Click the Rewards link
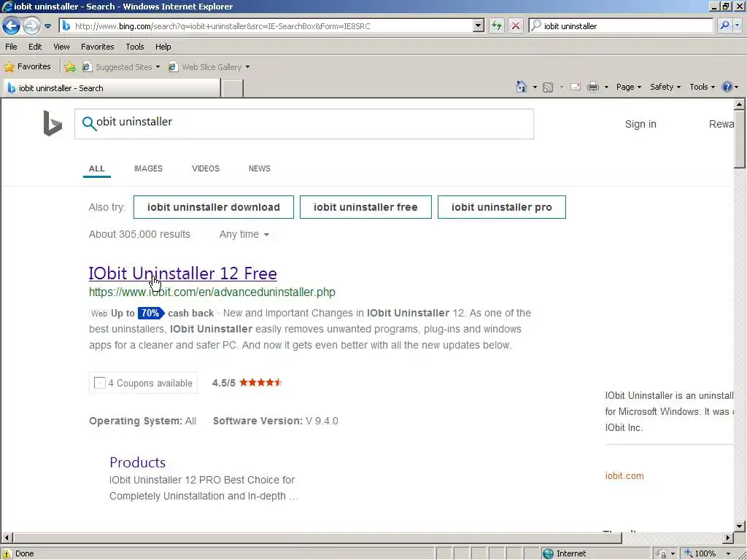This screenshot has height=560, width=747. tap(721, 124)
